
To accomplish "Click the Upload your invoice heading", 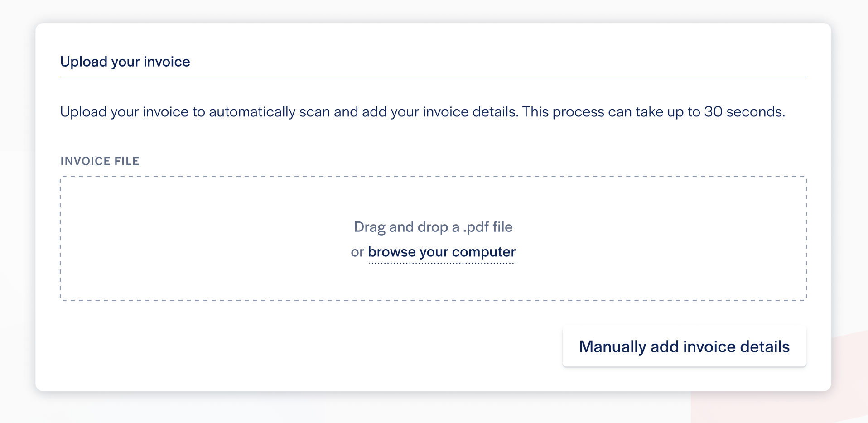I will click(x=125, y=62).
